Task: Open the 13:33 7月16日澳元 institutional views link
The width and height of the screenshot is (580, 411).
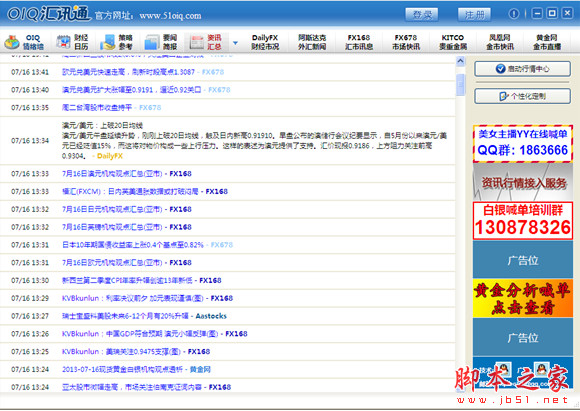Action: point(112,174)
